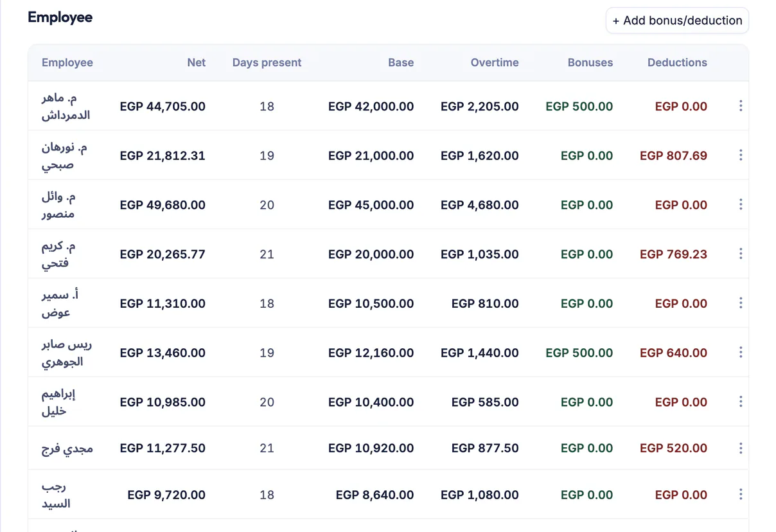Click overtime value EGP 4,680.00
The height and width of the screenshot is (532, 776).
480,205
